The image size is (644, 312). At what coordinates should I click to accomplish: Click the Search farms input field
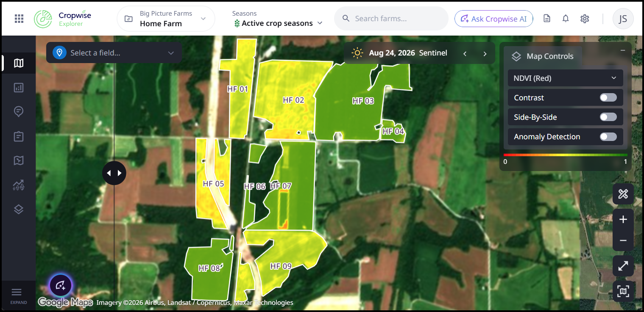click(391, 19)
